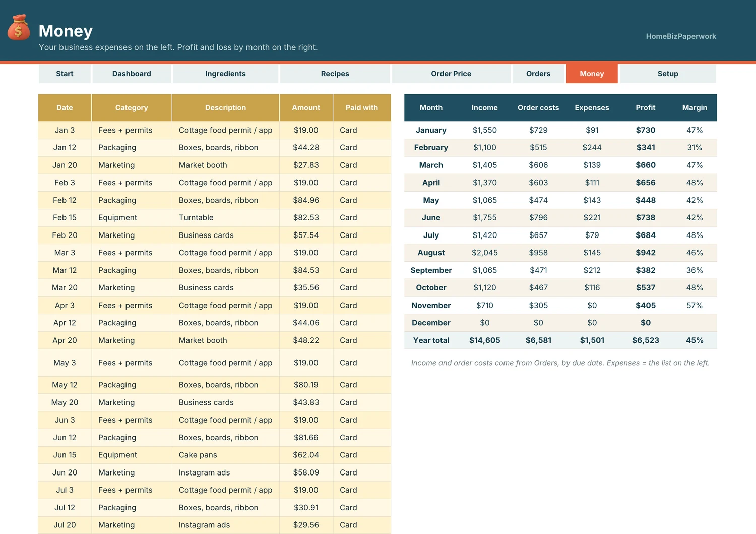Image resolution: width=756 pixels, height=534 pixels.
Task: Open the Start tab
Action: (65, 74)
